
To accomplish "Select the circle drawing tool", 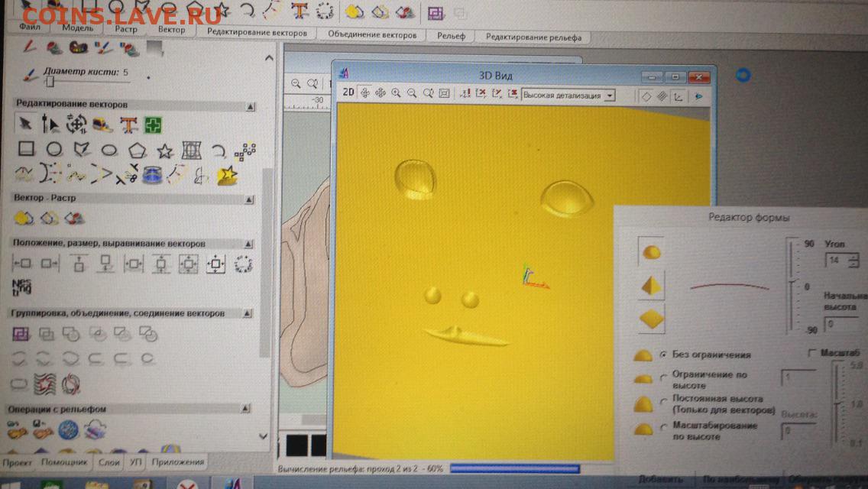I will (x=53, y=149).
